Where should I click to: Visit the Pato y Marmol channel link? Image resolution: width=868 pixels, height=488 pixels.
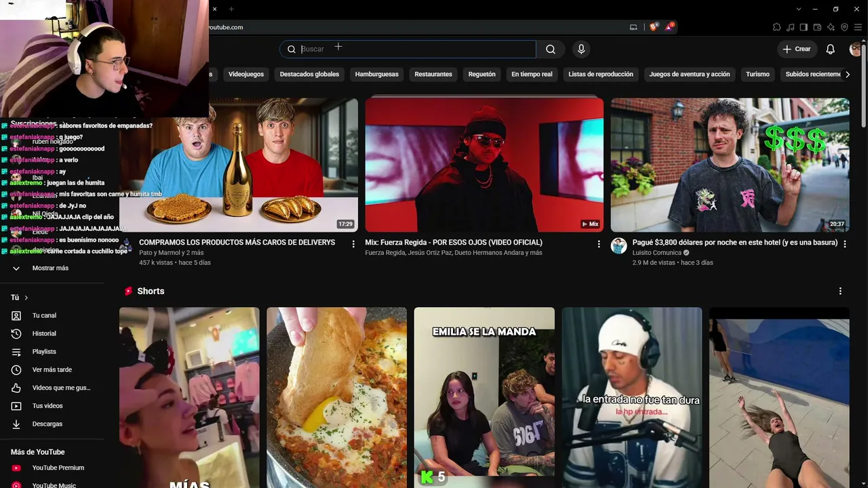coord(171,253)
